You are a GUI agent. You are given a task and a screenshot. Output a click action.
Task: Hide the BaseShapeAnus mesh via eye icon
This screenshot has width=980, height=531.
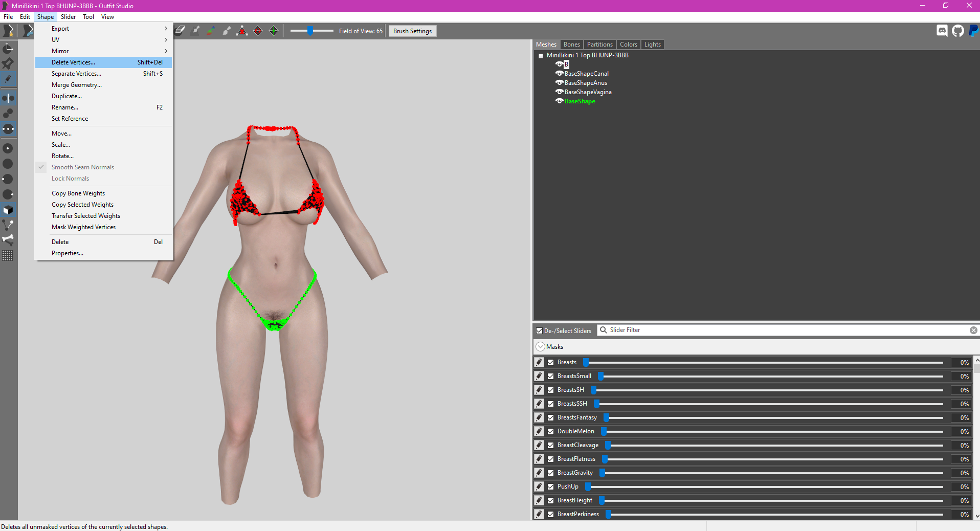[560, 82]
